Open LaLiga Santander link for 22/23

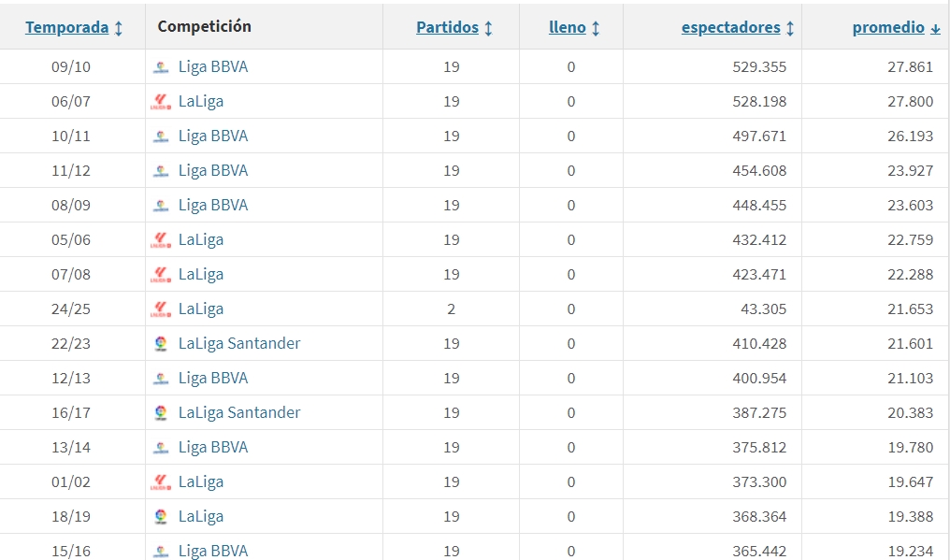pos(239,344)
